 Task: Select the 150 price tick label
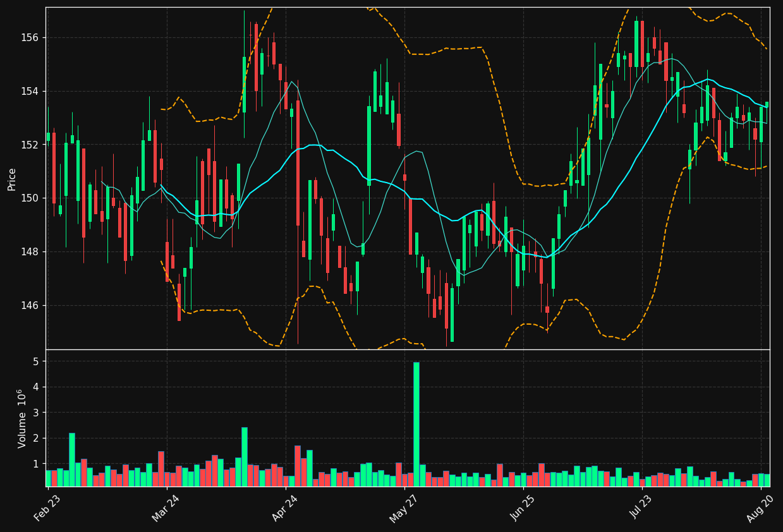click(x=30, y=198)
